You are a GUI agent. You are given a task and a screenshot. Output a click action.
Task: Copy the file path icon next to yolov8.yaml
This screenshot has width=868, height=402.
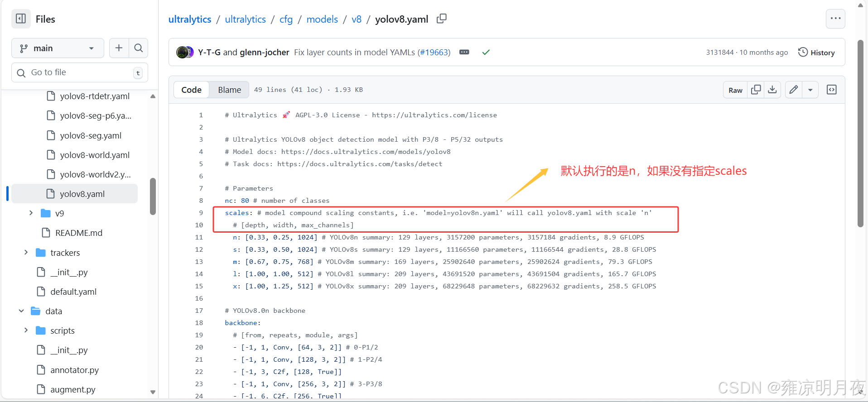pyautogui.click(x=442, y=19)
